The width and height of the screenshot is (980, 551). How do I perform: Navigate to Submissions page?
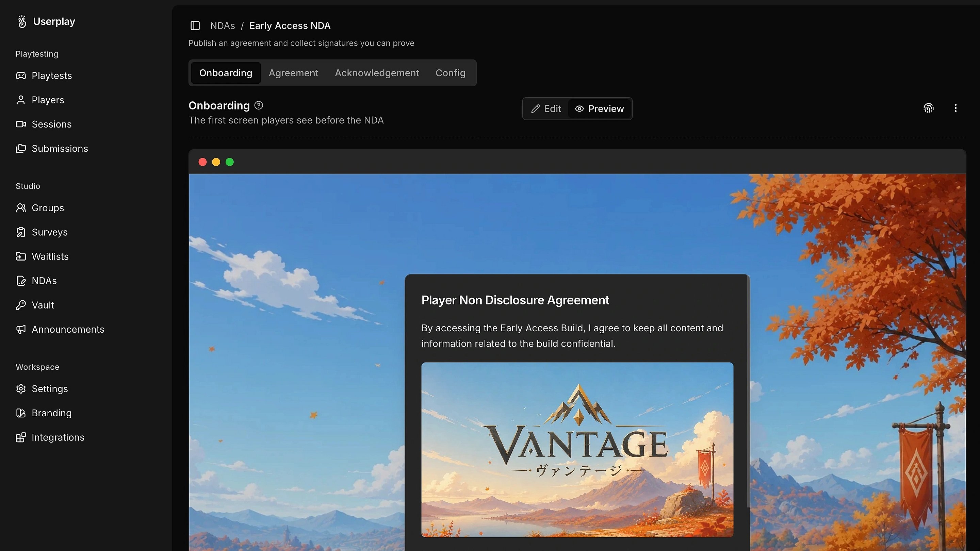click(x=60, y=148)
